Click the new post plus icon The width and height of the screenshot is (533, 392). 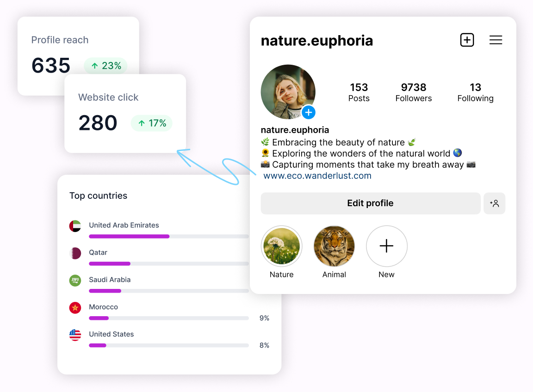point(467,40)
